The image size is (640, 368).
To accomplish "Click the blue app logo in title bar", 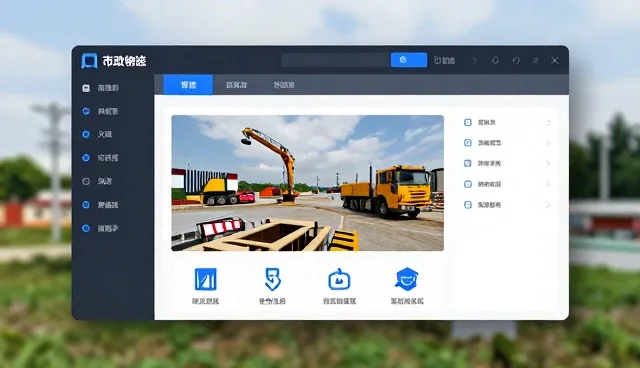I will coord(89,60).
